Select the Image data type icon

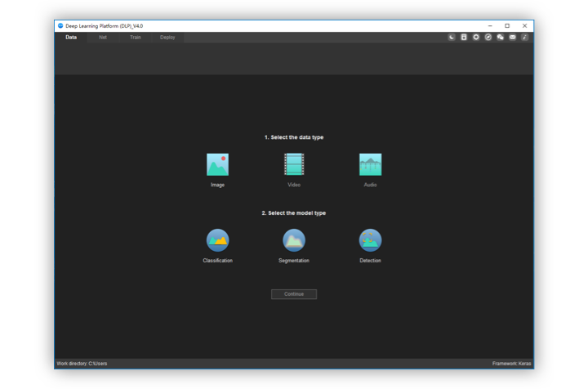pyautogui.click(x=217, y=164)
